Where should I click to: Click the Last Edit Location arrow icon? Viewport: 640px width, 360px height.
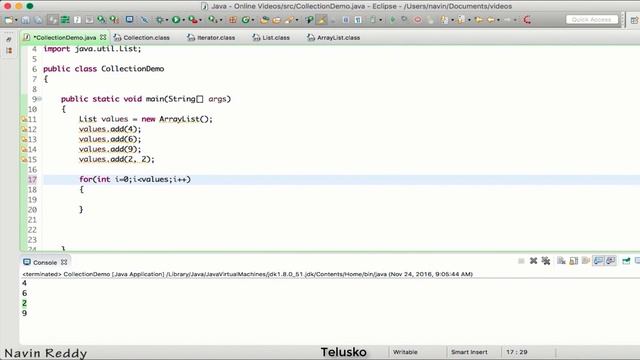coord(478,20)
